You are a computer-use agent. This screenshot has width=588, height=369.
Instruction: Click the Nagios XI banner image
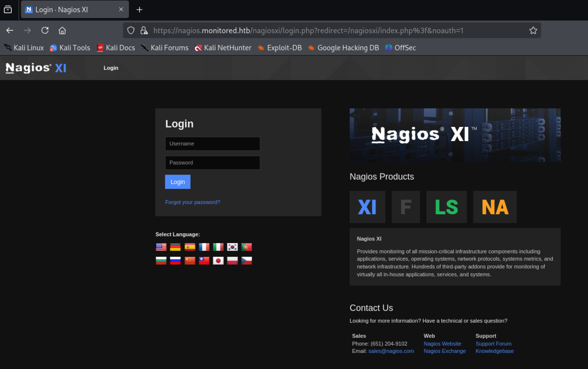[x=455, y=135]
